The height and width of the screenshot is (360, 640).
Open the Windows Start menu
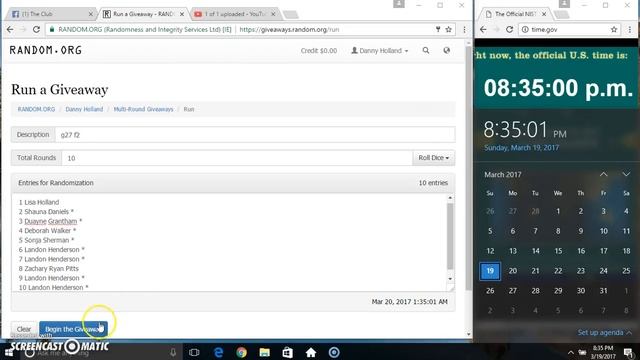pyautogui.click(x=9, y=352)
